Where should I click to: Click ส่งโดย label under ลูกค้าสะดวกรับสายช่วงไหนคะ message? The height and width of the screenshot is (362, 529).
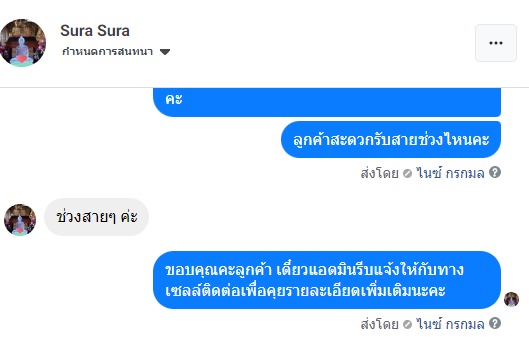380,173
